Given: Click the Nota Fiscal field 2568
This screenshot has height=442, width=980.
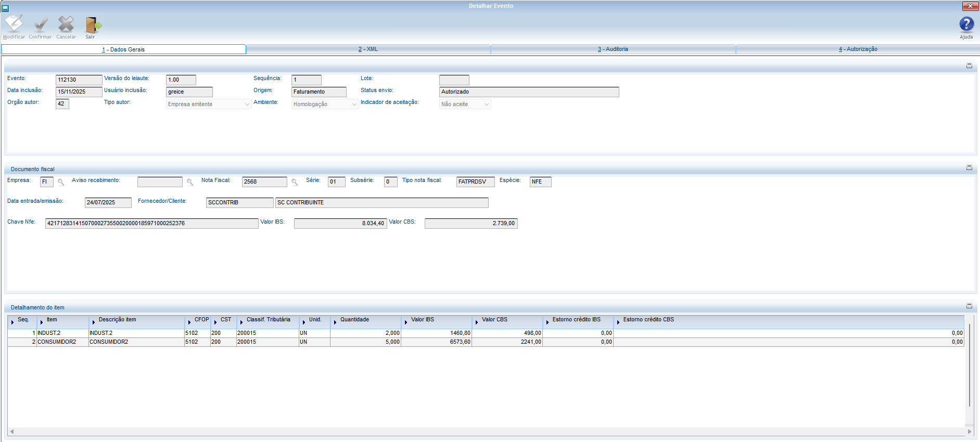Looking at the screenshot, I should click(264, 182).
